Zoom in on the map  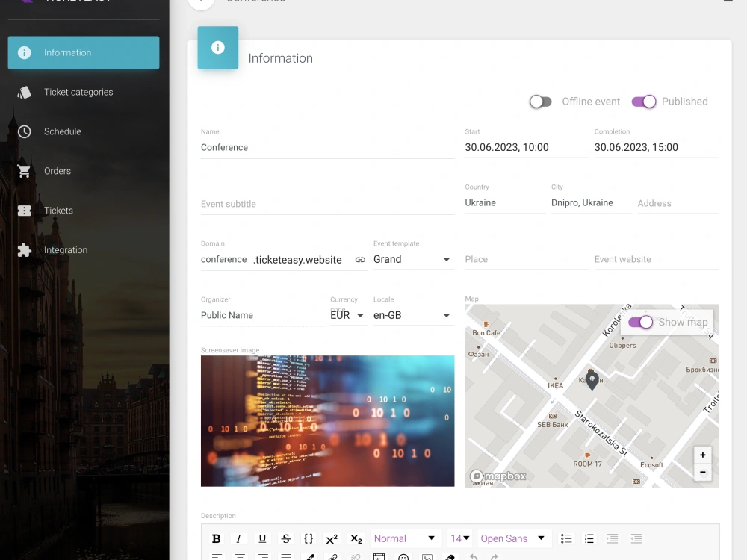[702, 455]
